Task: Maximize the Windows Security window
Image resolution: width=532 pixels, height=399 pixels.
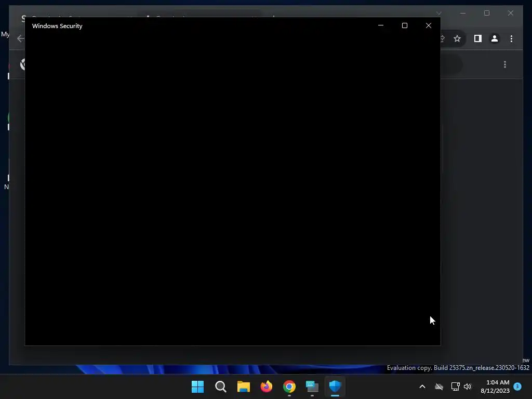Action: 404,25
